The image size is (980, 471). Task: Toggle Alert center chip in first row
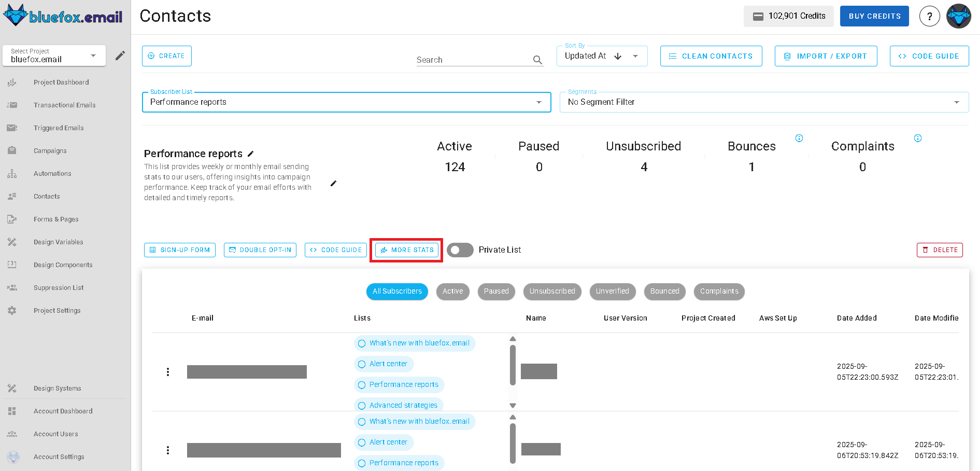[384, 364]
